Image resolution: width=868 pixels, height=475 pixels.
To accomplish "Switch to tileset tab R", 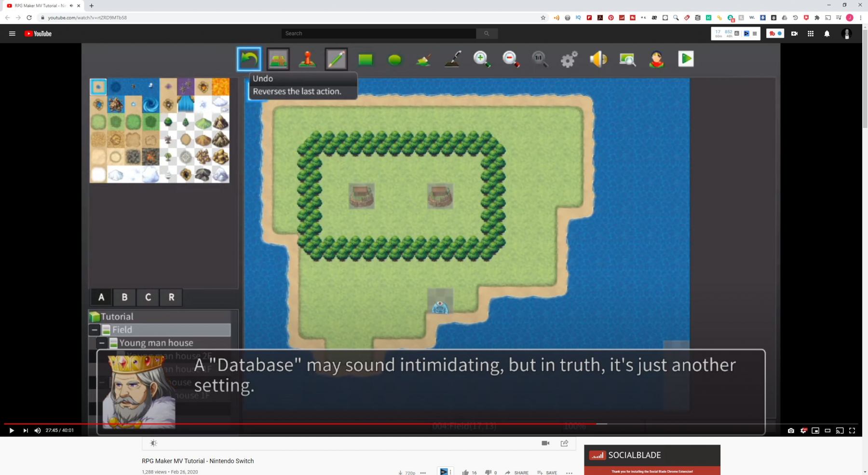I will [x=171, y=297].
